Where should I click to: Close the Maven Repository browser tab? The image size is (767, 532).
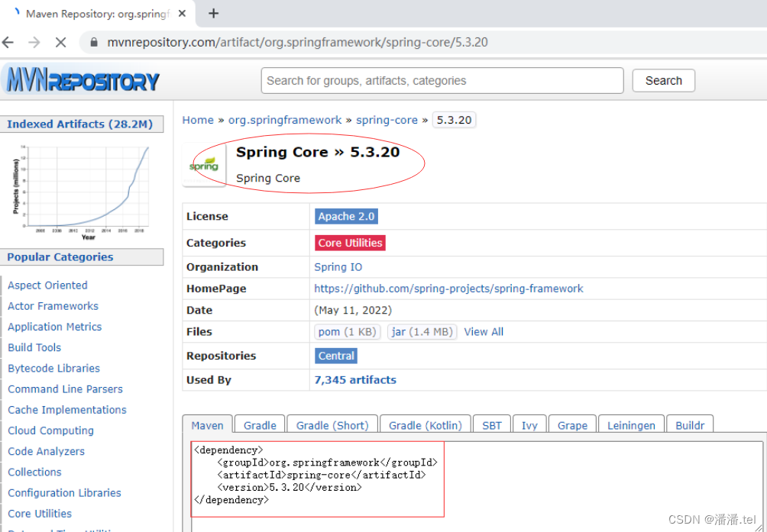[x=182, y=14]
